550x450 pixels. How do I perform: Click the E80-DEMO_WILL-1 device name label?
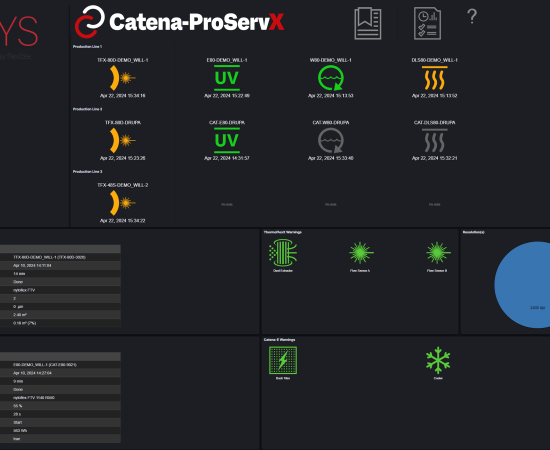(x=227, y=60)
